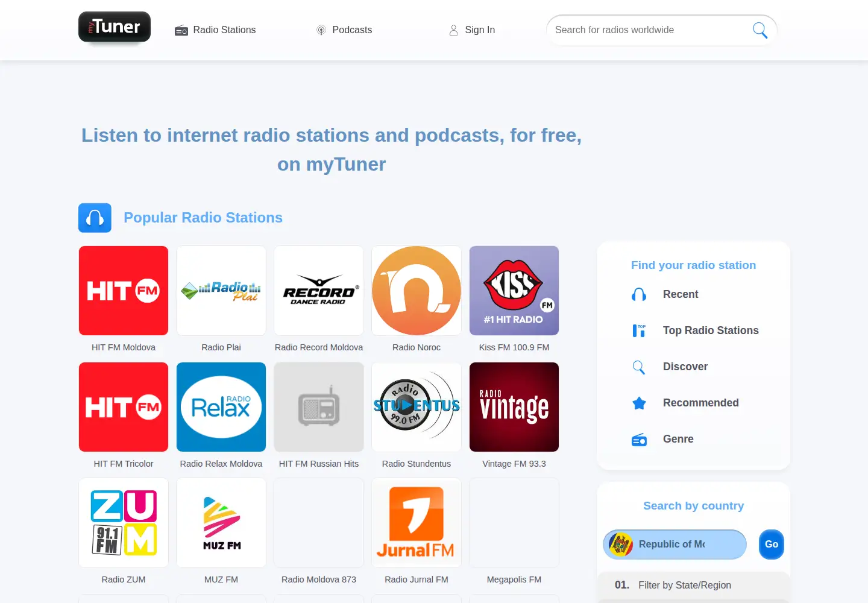
Task: Click the Popular Radio Stations heading
Action: [203, 218]
